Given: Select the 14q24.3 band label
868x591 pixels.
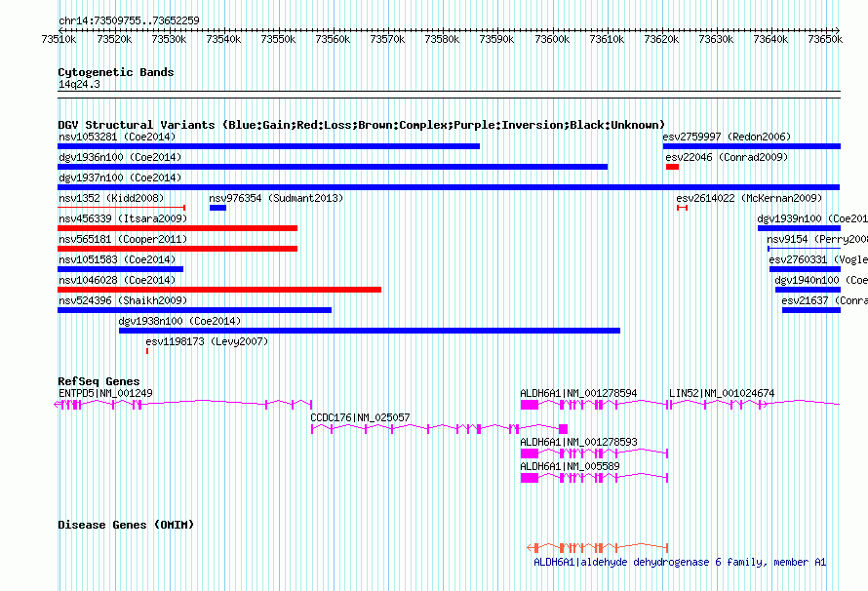Looking at the screenshot, I should [79, 84].
